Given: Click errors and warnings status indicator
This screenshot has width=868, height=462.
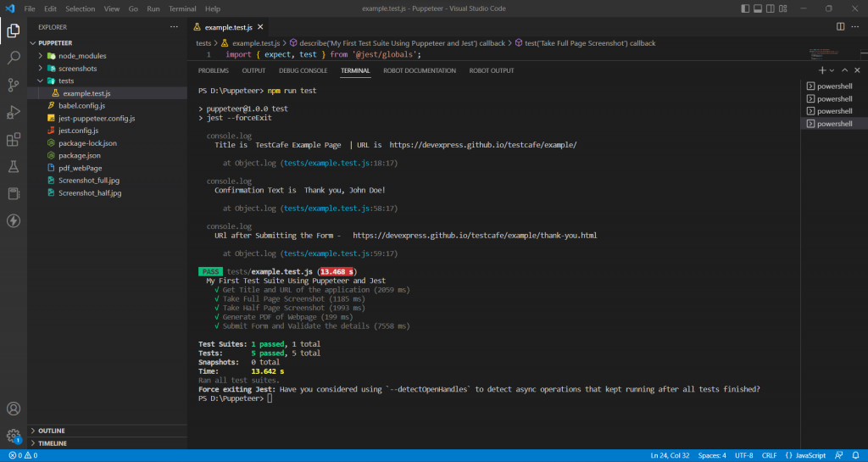Looking at the screenshot, I should click(23, 455).
